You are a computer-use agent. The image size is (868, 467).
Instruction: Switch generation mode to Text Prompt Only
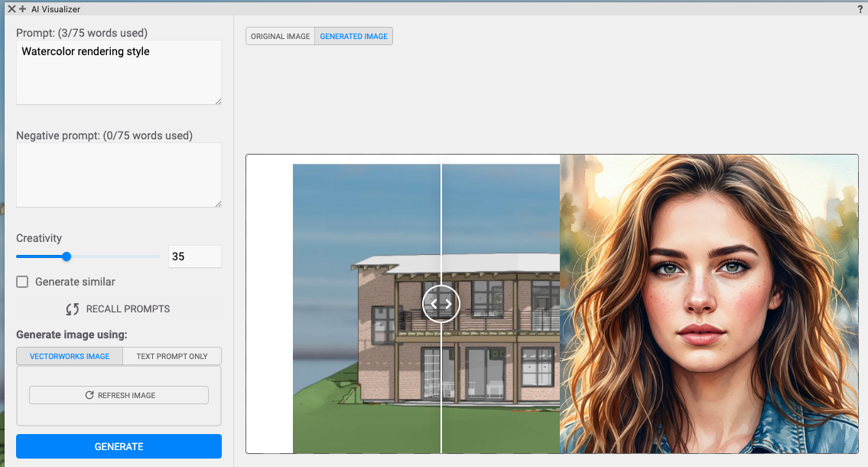tap(171, 356)
